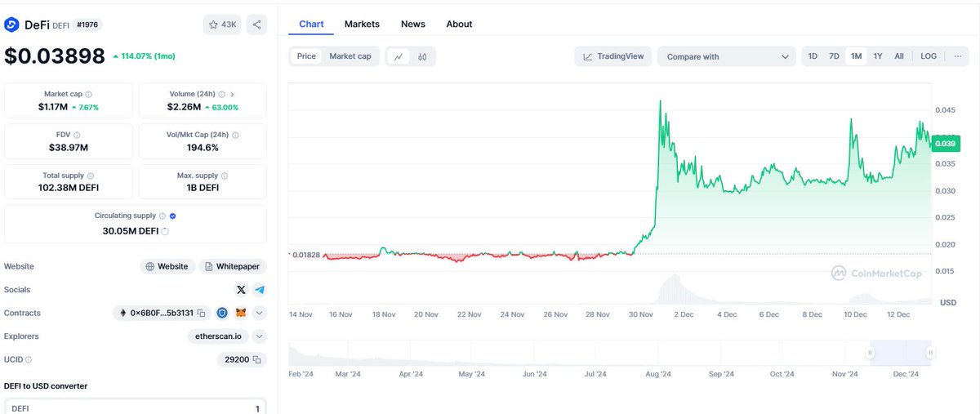980x414 pixels.
Task: Expand Volume (24h) details arrow
Action: pos(232,95)
